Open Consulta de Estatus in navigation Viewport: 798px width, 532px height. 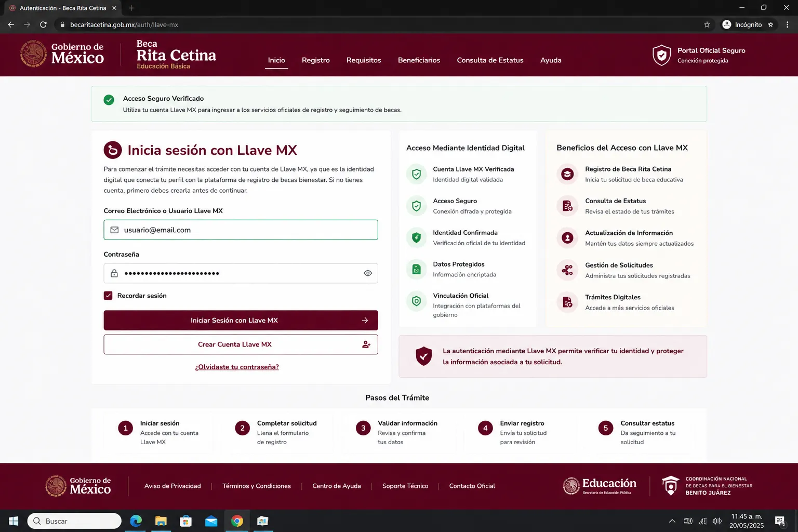coord(490,60)
